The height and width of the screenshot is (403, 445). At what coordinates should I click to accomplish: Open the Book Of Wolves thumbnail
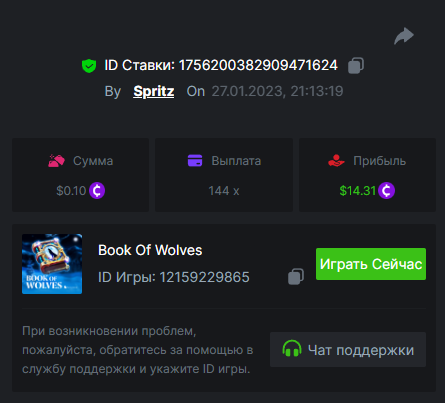pyautogui.click(x=52, y=264)
